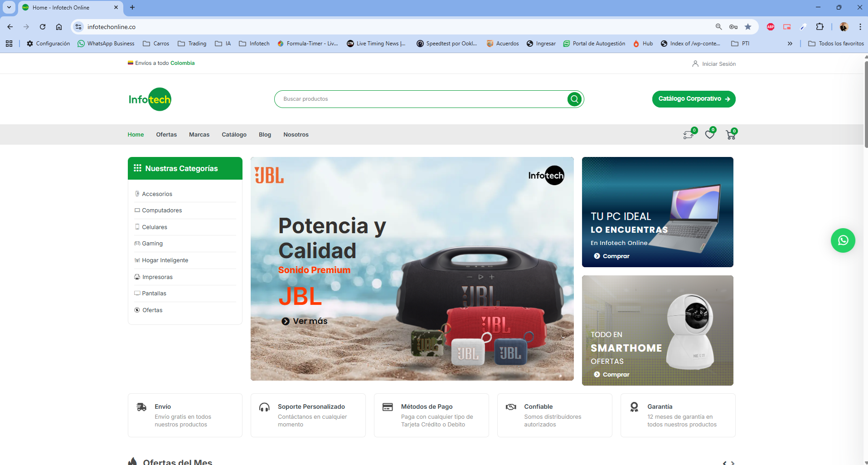Open the browser Extensions puzzle icon
The image size is (868, 465).
point(820,27)
